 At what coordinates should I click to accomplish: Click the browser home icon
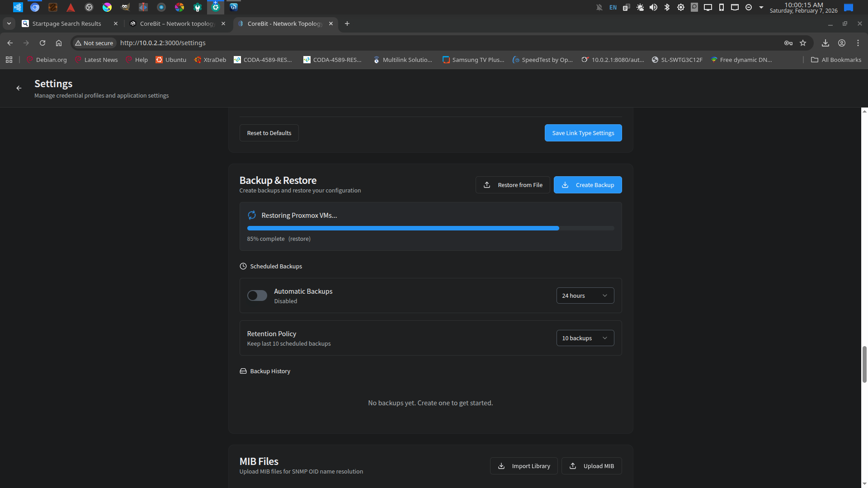(59, 43)
